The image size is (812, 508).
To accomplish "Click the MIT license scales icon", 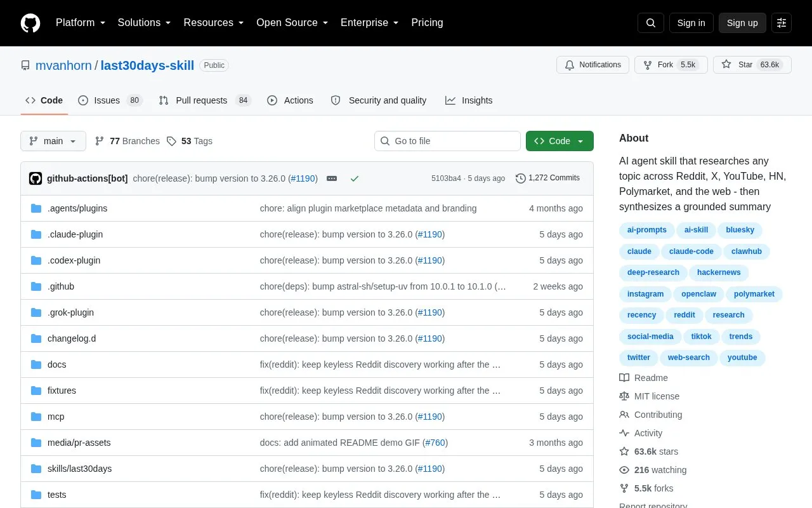I will (x=624, y=396).
